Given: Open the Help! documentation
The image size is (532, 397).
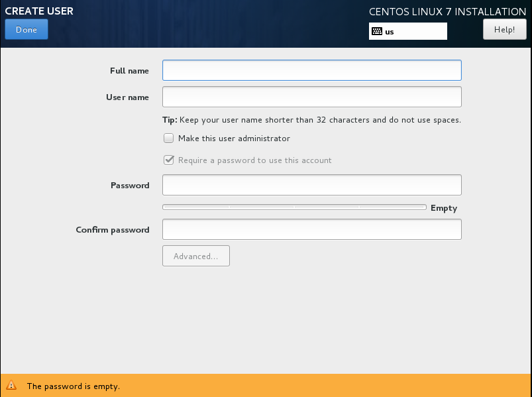Looking at the screenshot, I should 505,30.
